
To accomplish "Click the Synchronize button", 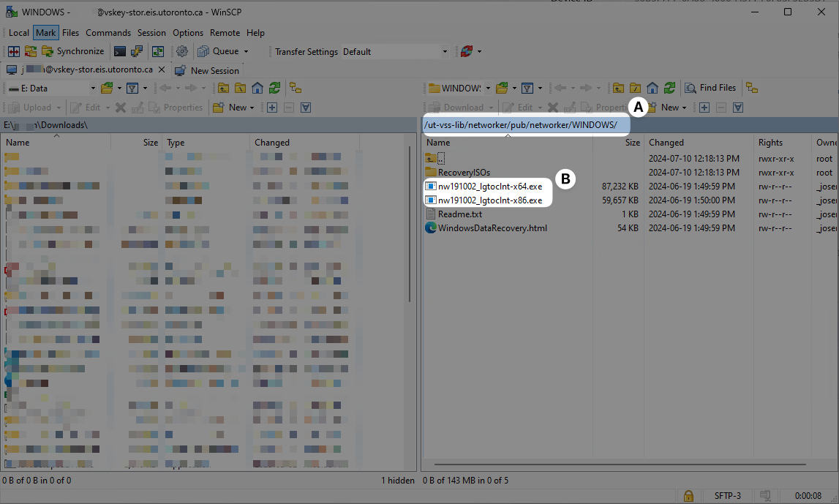I will pos(73,51).
